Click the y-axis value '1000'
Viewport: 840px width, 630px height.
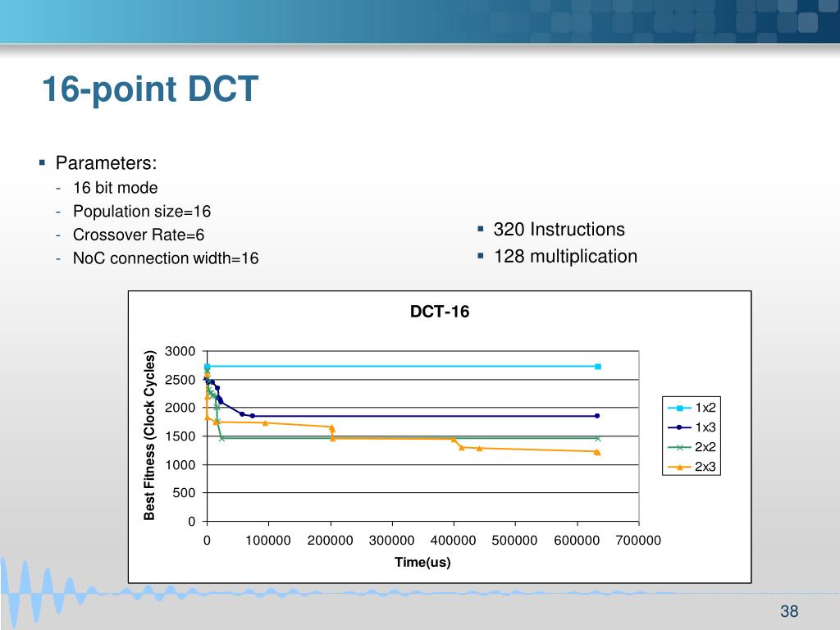tap(180, 464)
